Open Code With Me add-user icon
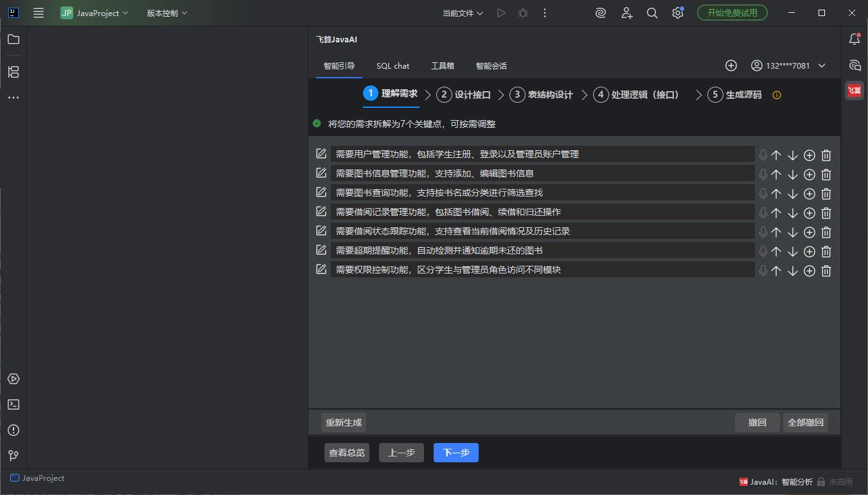This screenshot has width=868, height=495. [627, 13]
